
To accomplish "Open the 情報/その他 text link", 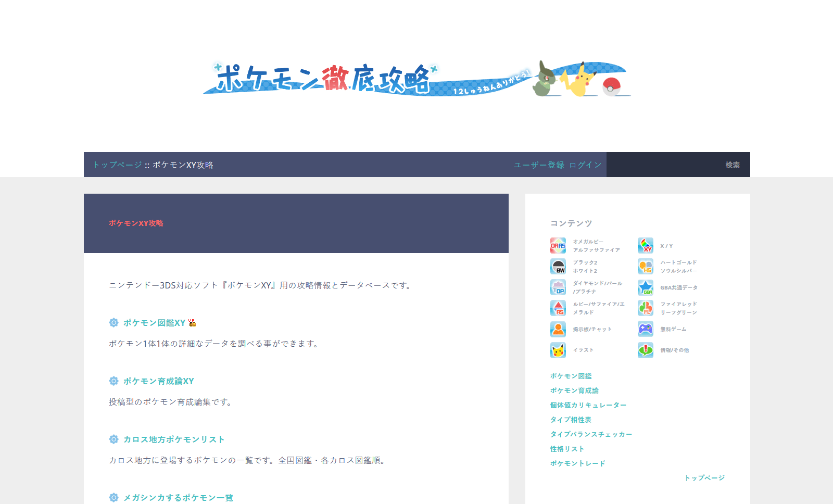I will click(x=675, y=350).
